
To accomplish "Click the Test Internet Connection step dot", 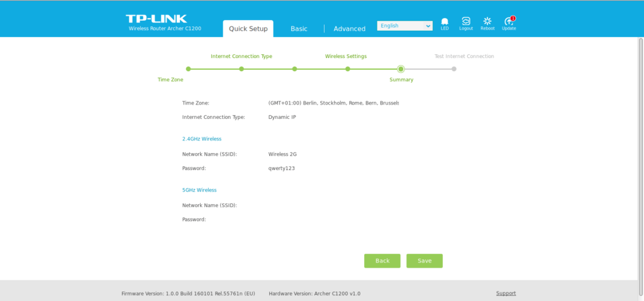I will click(454, 69).
